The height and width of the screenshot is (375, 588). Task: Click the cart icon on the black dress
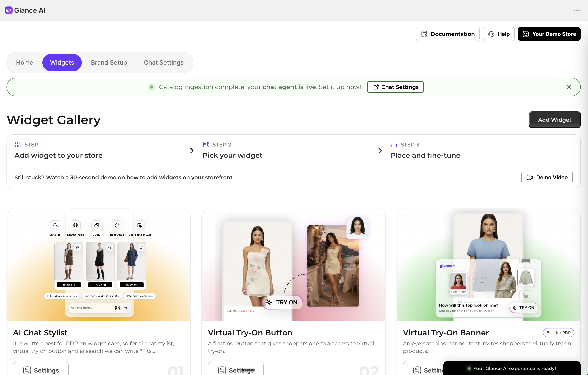click(110, 247)
